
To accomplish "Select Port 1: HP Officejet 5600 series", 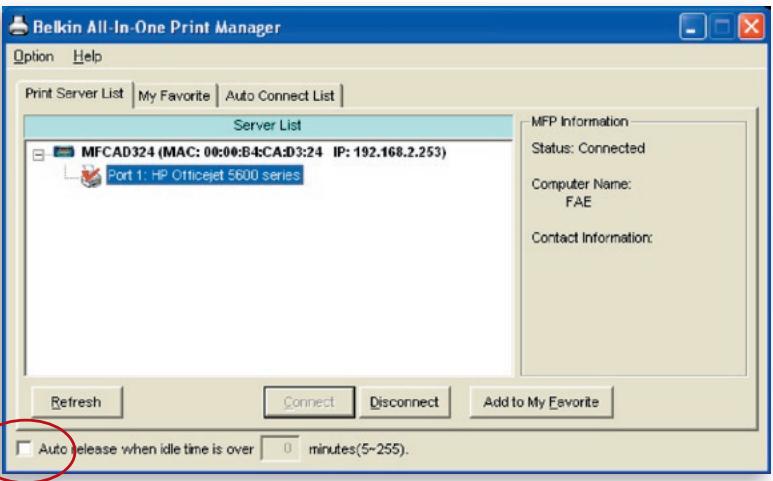I will click(205, 175).
